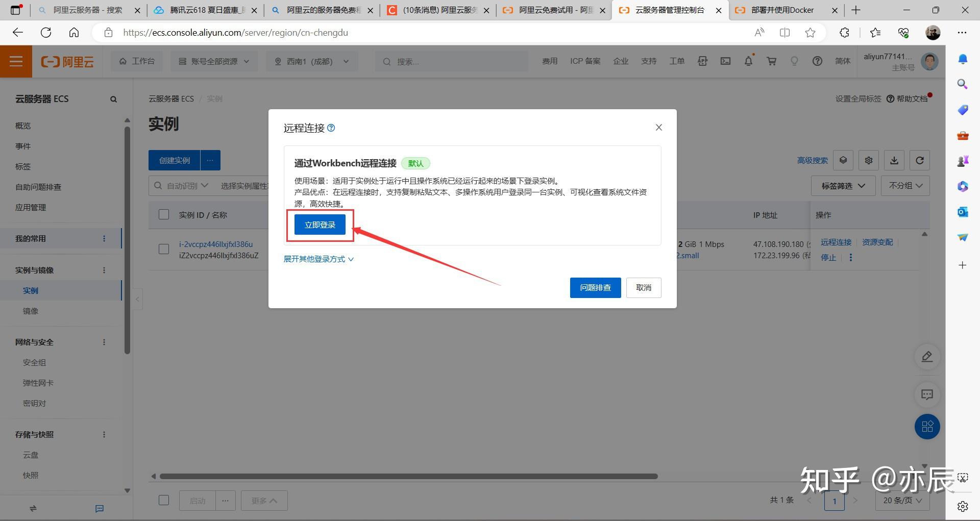980x521 pixels.
Task: Open the Cloud Shell terminal icon
Action: (x=725, y=61)
